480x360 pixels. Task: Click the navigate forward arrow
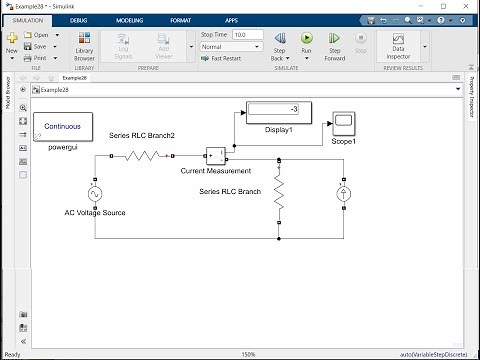click(36, 78)
